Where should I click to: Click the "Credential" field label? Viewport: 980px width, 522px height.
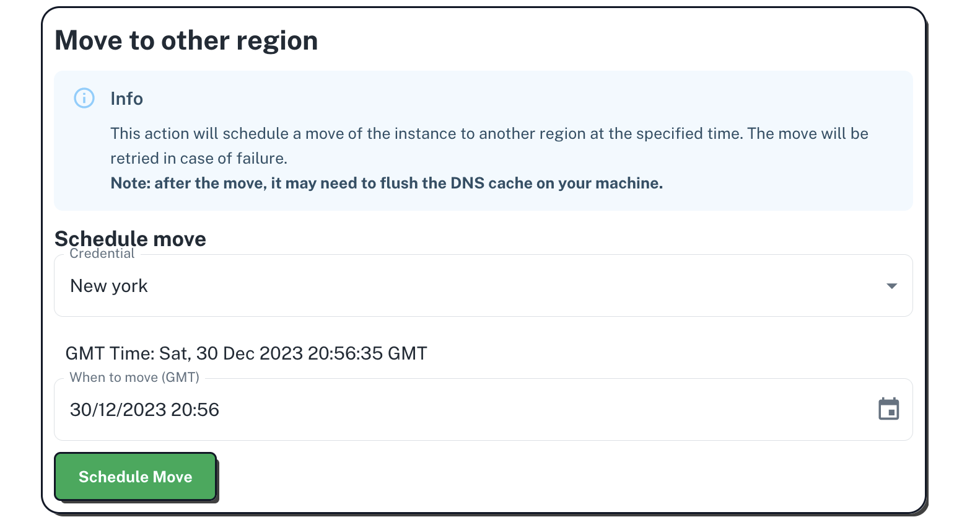(102, 254)
